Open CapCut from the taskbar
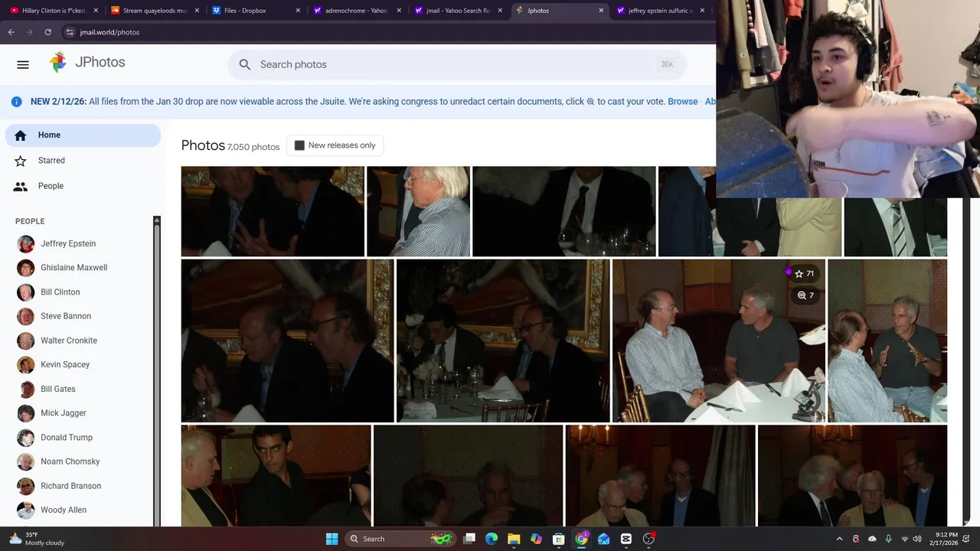The height and width of the screenshot is (551, 980). coord(626,540)
